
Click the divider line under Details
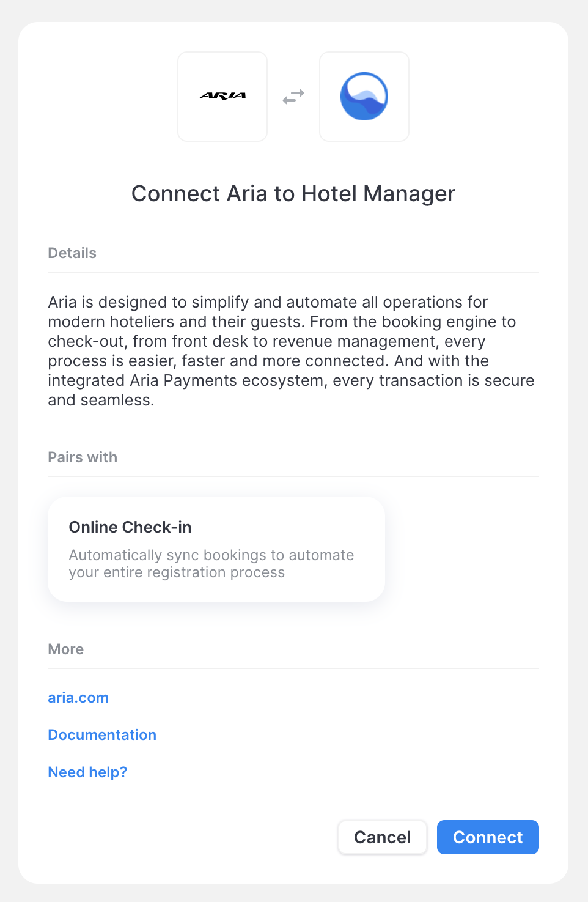[293, 272]
